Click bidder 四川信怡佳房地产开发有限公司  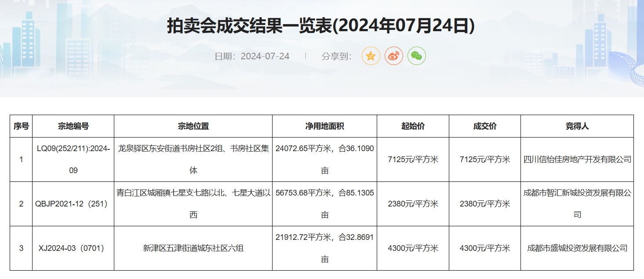577,159
